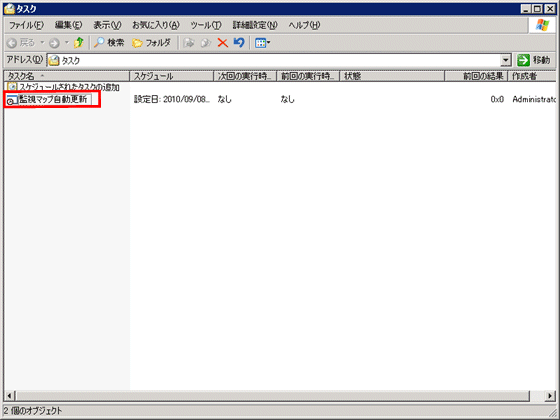Click the 移動 Go button
This screenshot has width=560, height=420.
(x=535, y=60)
